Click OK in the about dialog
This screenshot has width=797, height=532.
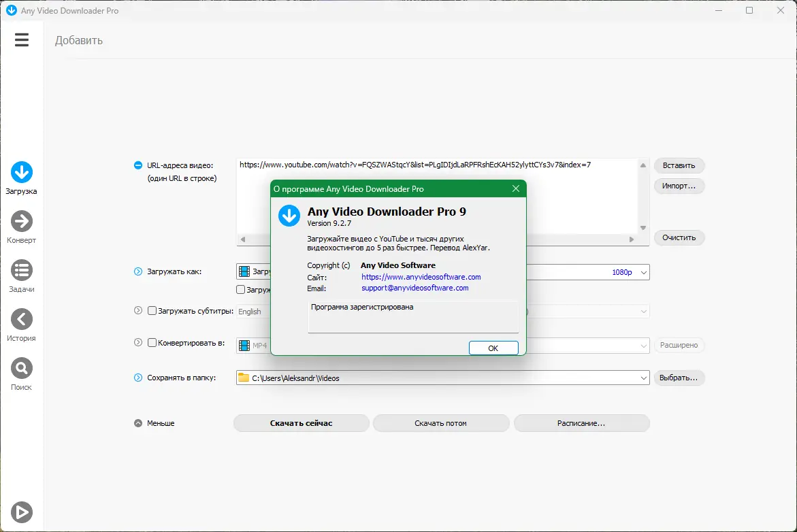click(x=493, y=348)
